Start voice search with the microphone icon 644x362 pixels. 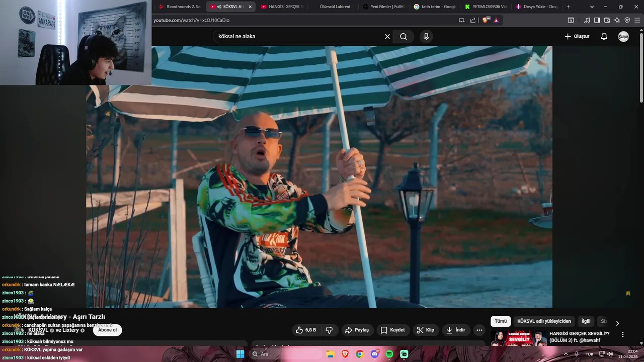[x=426, y=36]
